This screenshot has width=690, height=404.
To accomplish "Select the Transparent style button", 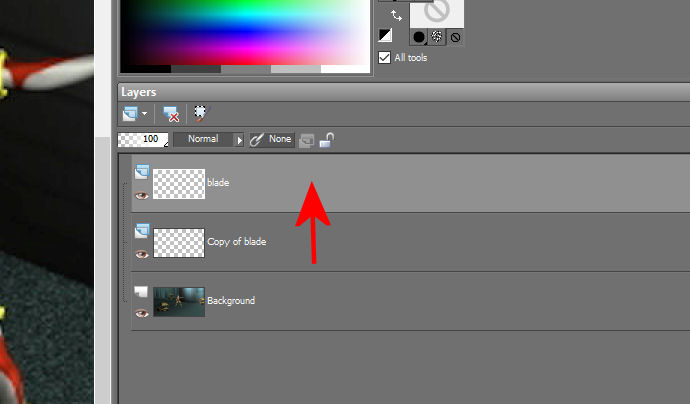I will pyautogui.click(x=455, y=37).
